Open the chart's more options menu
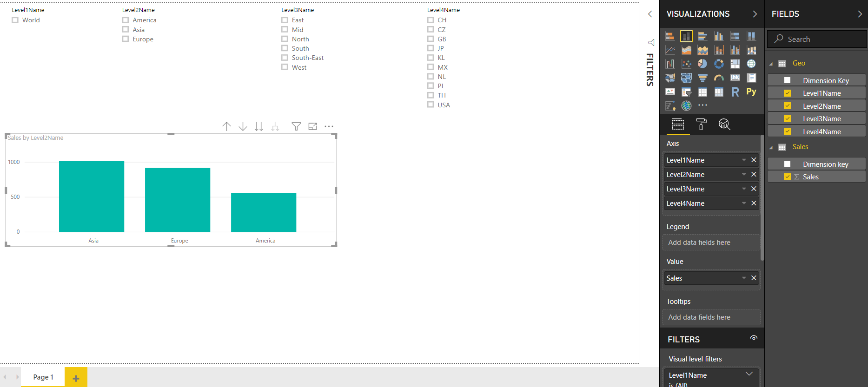The width and height of the screenshot is (868, 387). tap(329, 126)
